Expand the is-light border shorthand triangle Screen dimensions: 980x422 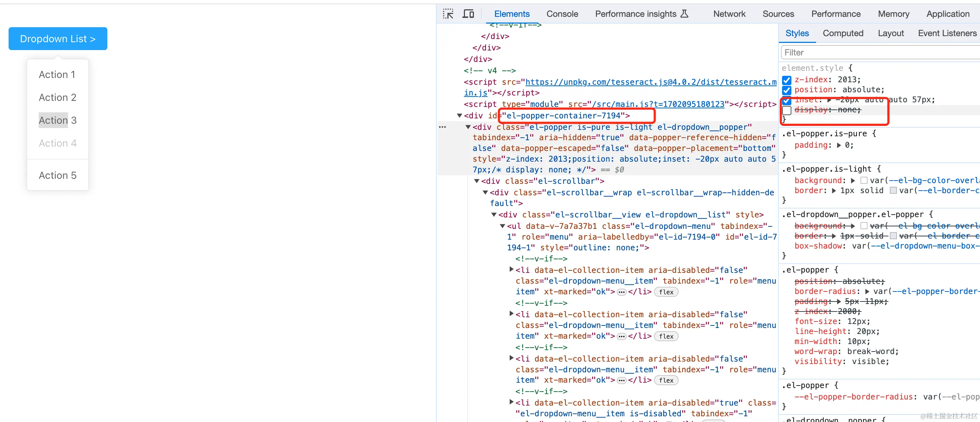coord(834,191)
